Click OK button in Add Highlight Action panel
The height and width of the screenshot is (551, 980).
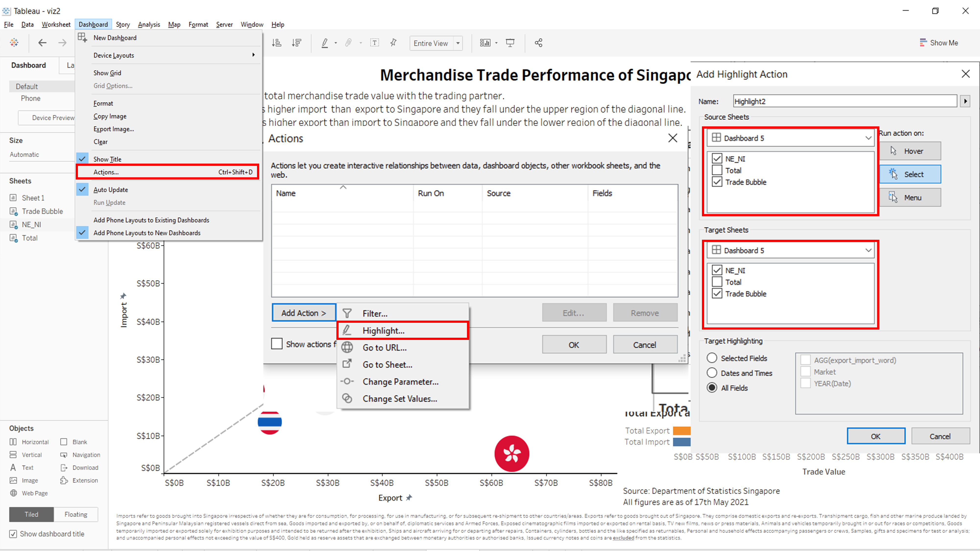(875, 436)
